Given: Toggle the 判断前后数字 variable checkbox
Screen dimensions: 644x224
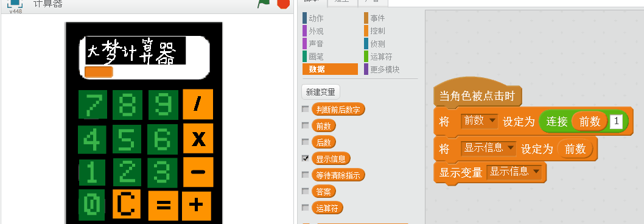Looking at the screenshot, I should pyautogui.click(x=305, y=110).
